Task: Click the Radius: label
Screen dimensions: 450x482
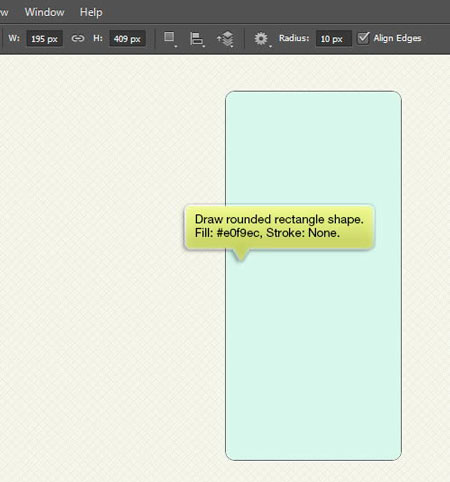Action: [x=294, y=38]
